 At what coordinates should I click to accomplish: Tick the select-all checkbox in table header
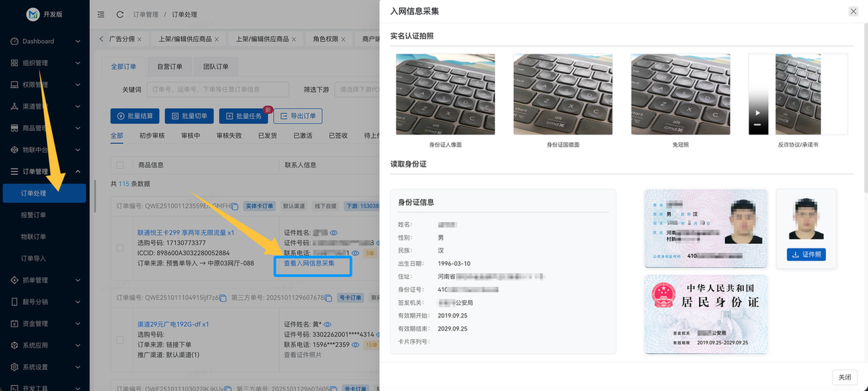[x=120, y=165]
